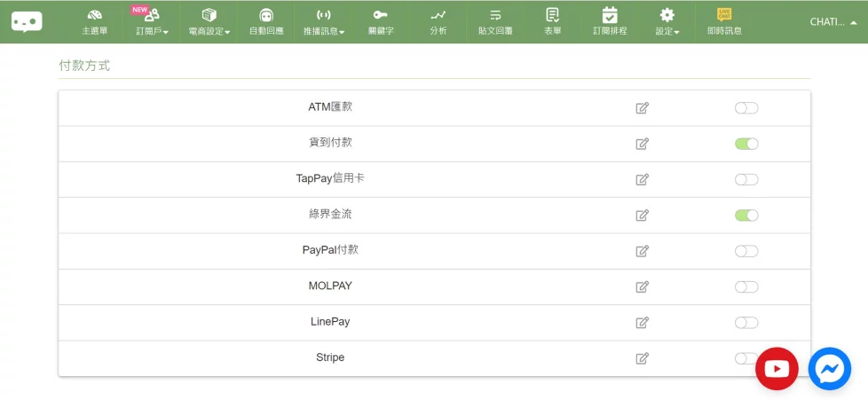Click the 付款方式 section heading

coord(84,66)
